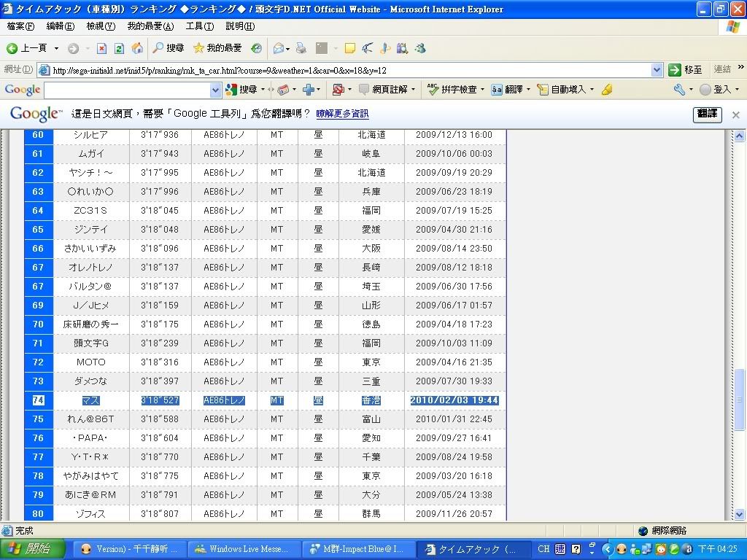This screenshot has width=747, height=560.
Task: Open the 上一頁 back history dropdown arrow
Action: (56, 48)
